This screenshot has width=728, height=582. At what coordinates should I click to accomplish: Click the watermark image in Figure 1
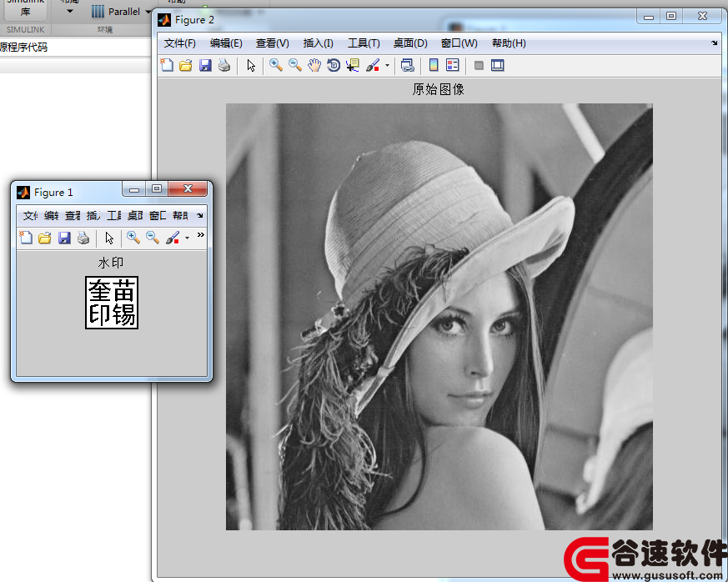click(x=112, y=303)
